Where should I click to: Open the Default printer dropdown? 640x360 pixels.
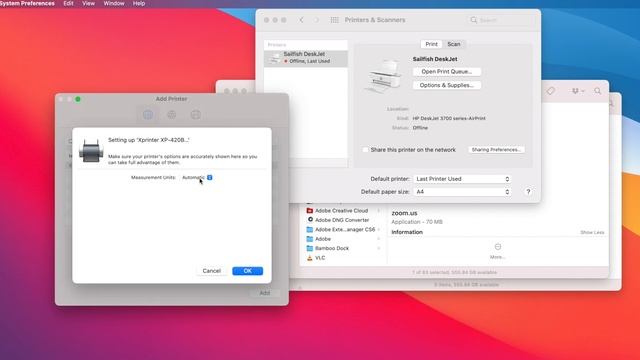[462, 179]
